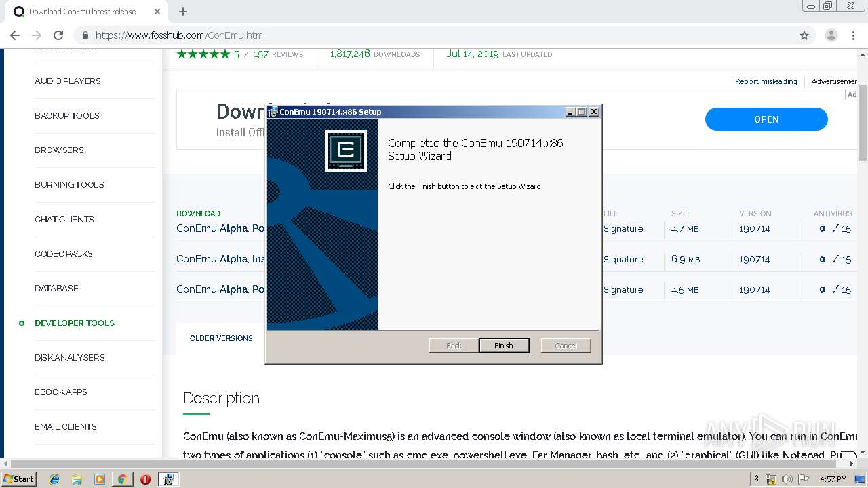The width and height of the screenshot is (868, 488).
Task: Open Windows Explorer folder from taskbar
Action: pos(77,479)
